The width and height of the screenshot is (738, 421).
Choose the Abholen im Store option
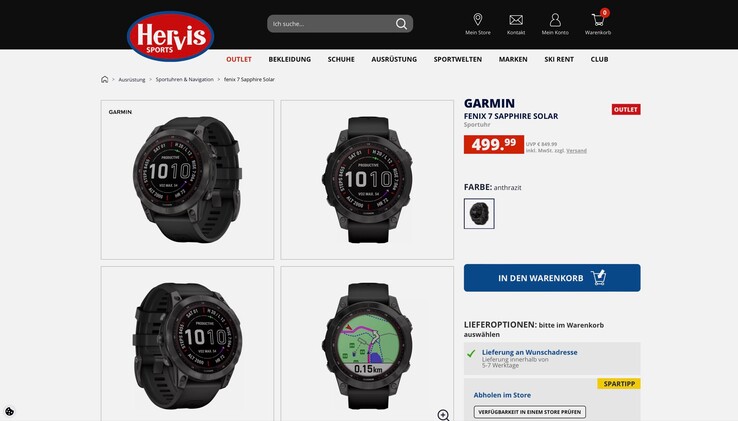(x=502, y=395)
